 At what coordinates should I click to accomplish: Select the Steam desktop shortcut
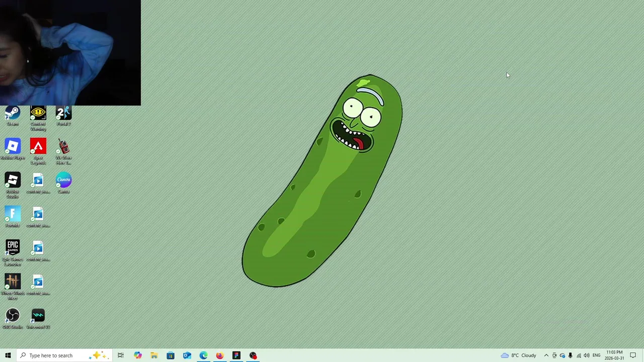[13, 116]
